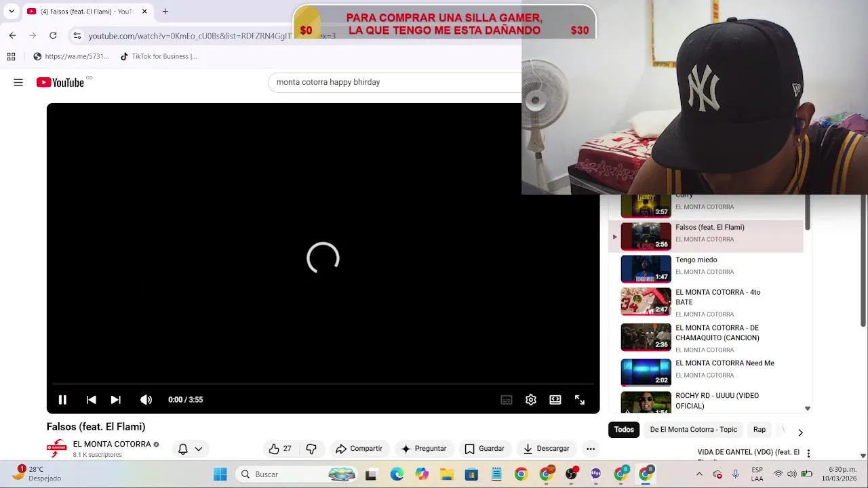Open ESP LAA keyboard language selector
Viewport: 868px width, 488px height.
(x=757, y=474)
